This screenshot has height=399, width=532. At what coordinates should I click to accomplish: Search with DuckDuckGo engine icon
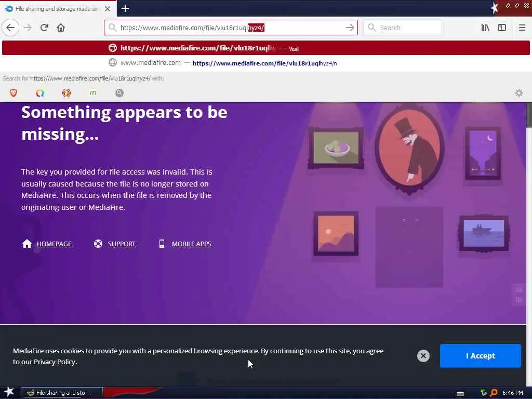pyautogui.click(x=66, y=93)
